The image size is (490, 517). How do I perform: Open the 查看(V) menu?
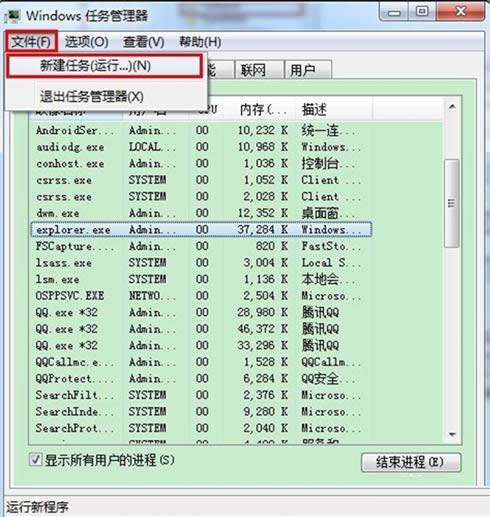[x=144, y=42]
